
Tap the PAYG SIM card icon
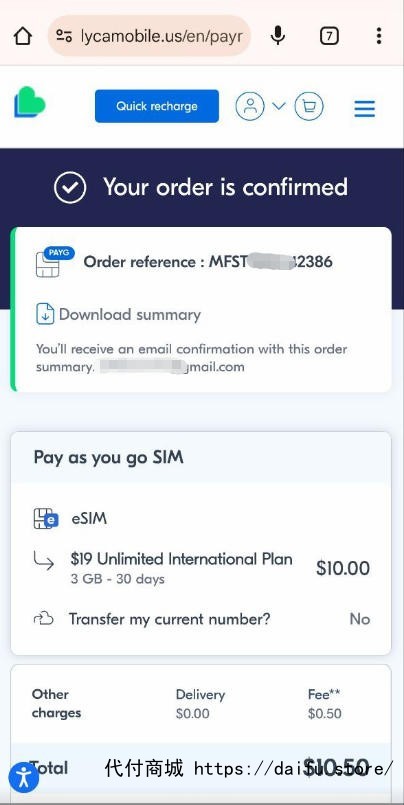click(54, 262)
